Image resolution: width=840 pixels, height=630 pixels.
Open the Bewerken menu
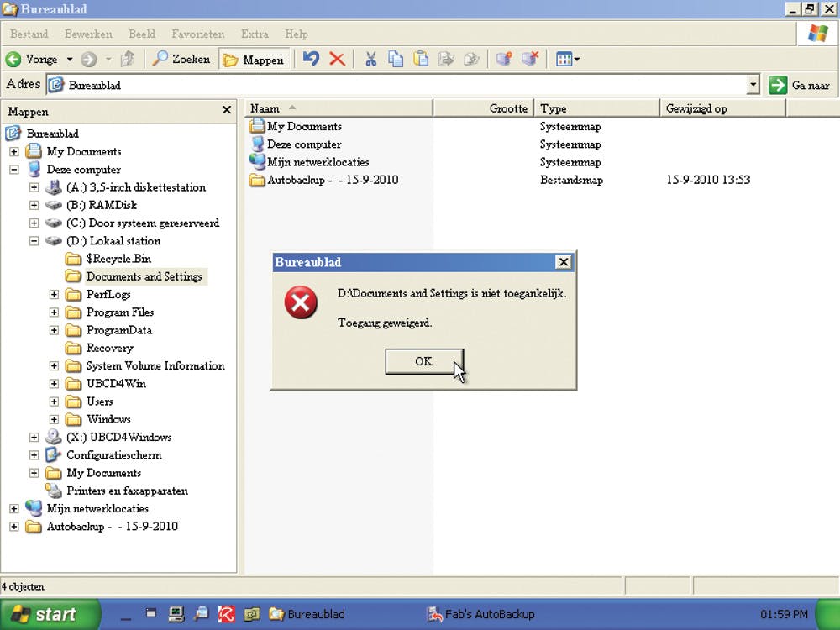pyautogui.click(x=88, y=34)
